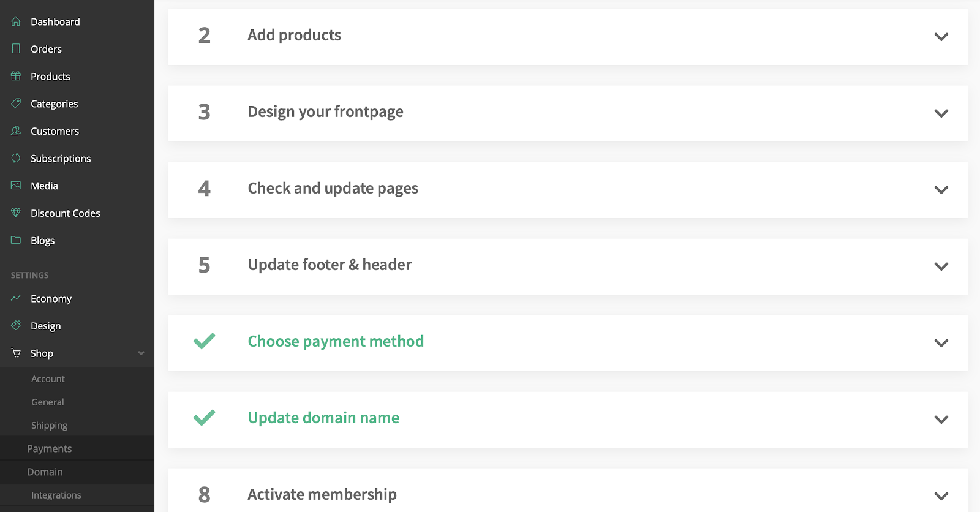Click the Dashboard home icon
Viewport: 980px width, 512px height.
[16, 21]
